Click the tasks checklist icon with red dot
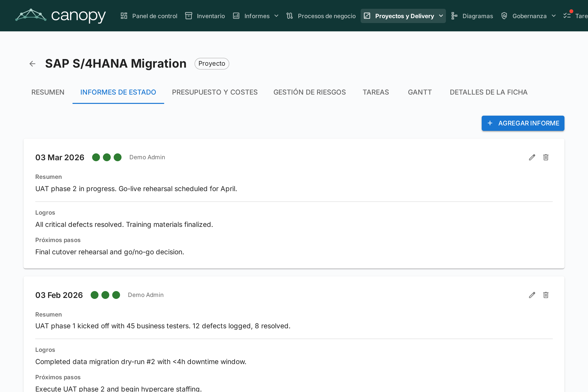The height and width of the screenshot is (392, 588). (x=567, y=15)
